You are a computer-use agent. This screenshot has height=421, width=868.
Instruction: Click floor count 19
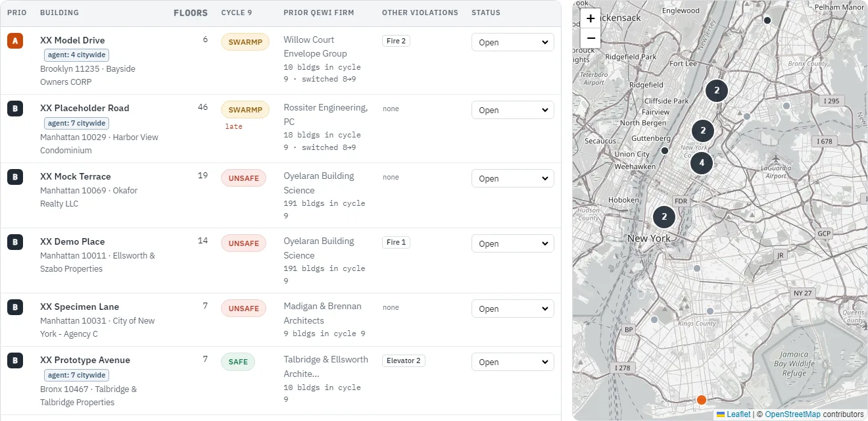point(203,176)
